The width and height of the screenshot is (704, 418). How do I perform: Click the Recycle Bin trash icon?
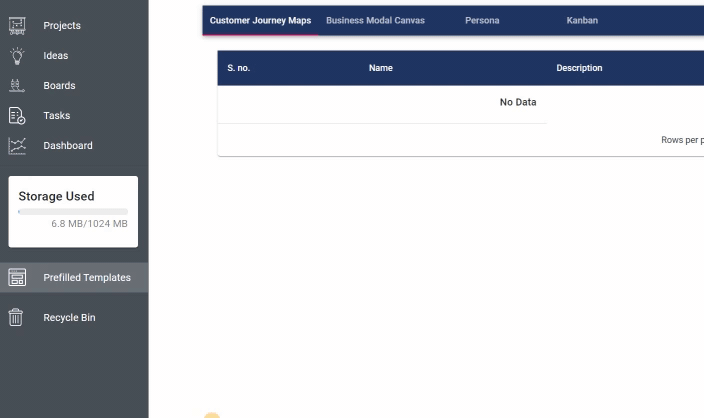(x=16, y=318)
